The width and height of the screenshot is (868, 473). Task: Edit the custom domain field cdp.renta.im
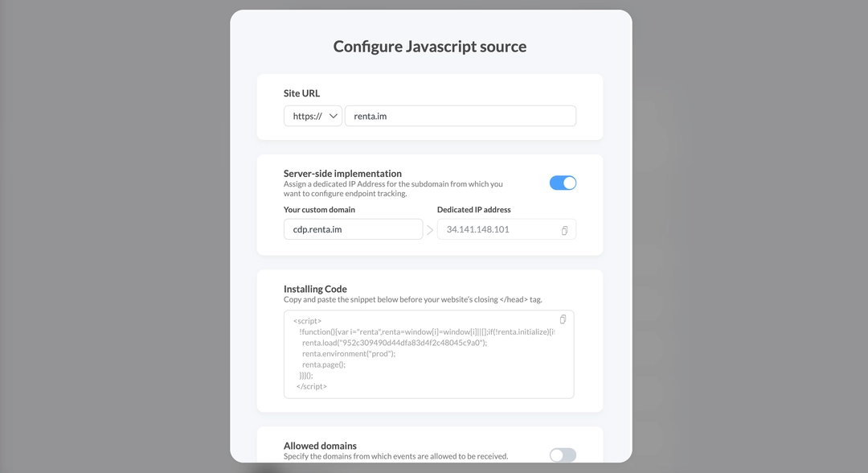pyautogui.click(x=353, y=229)
